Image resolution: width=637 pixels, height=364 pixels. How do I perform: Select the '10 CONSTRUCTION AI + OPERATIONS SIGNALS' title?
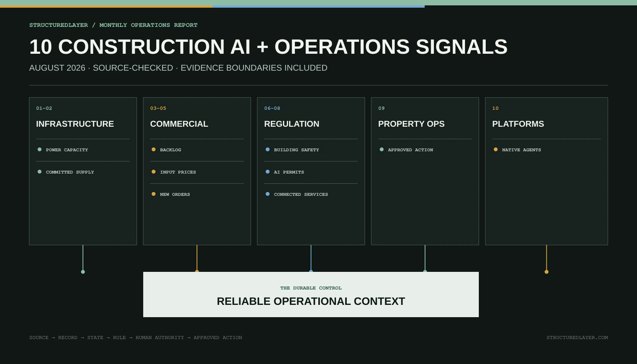(268, 47)
